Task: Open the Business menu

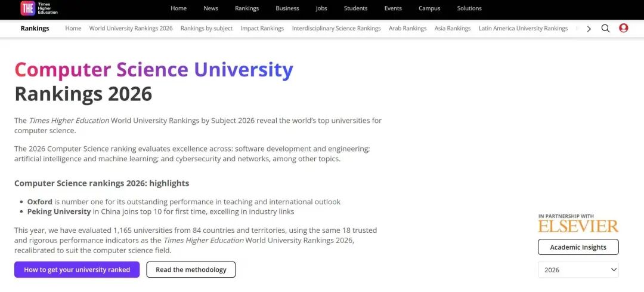Action: pos(287,8)
